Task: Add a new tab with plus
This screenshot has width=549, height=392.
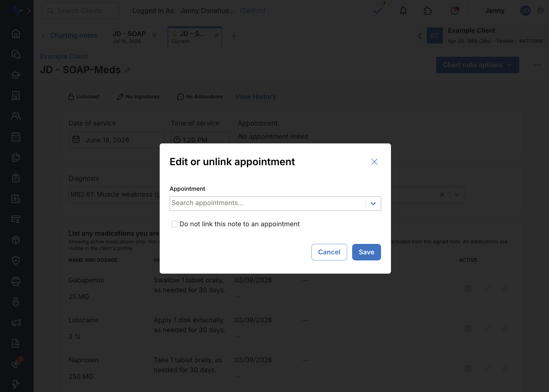Action: pyautogui.click(x=233, y=36)
